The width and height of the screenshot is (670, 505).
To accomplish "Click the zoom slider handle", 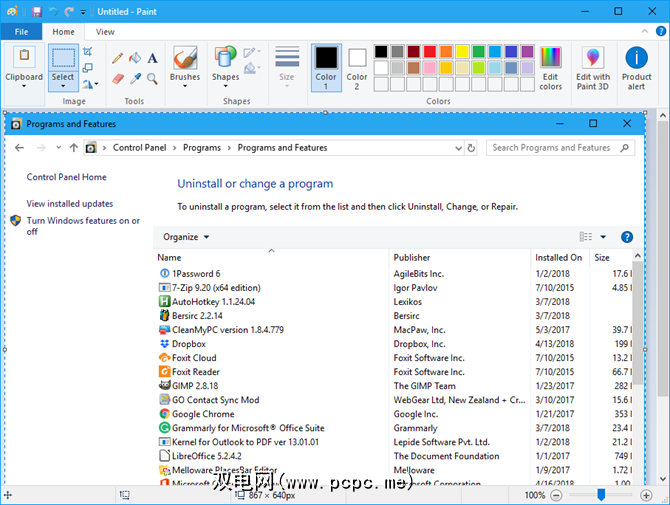I will pyautogui.click(x=601, y=495).
